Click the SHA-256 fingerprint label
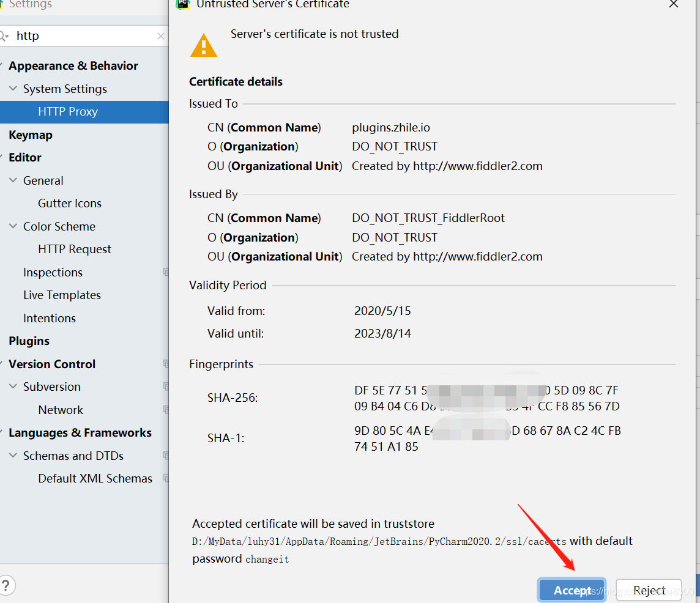The width and height of the screenshot is (700, 603). pos(233,398)
